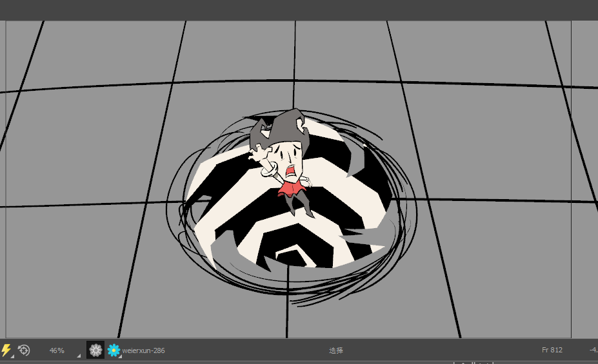
Task: Click the -4. coordinate readout at the right edge
Action: pyautogui.click(x=593, y=350)
